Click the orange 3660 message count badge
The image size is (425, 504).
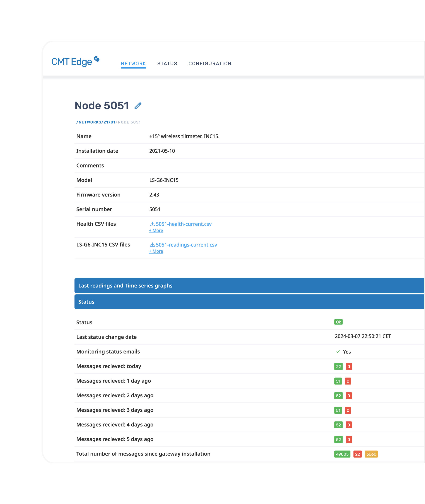point(371,454)
